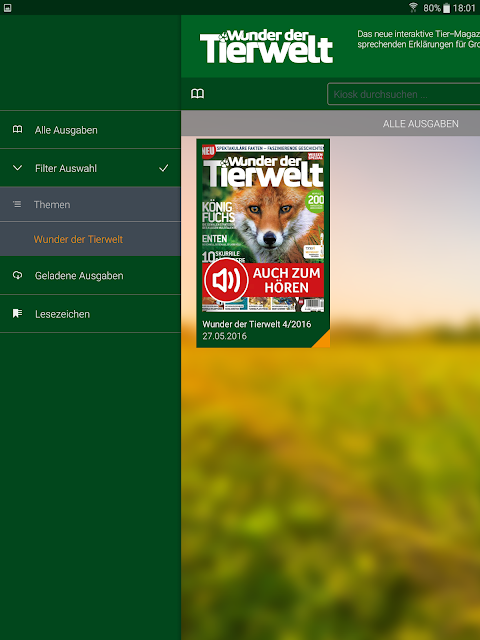Image resolution: width=480 pixels, height=640 pixels.
Task: Click the bookmark icon beside Lesezeichen
Action: tap(18, 313)
